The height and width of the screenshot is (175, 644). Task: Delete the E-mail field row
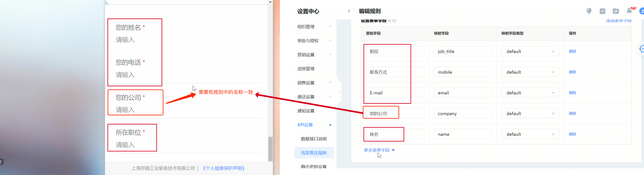(572, 93)
